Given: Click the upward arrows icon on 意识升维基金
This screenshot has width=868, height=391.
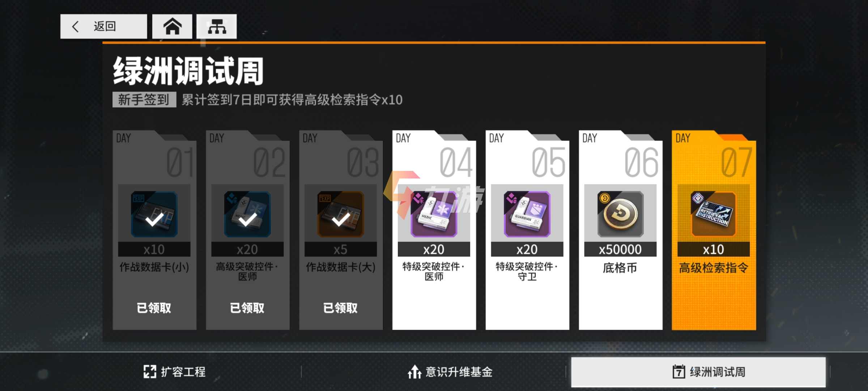Looking at the screenshot, I should click(414, 372).
